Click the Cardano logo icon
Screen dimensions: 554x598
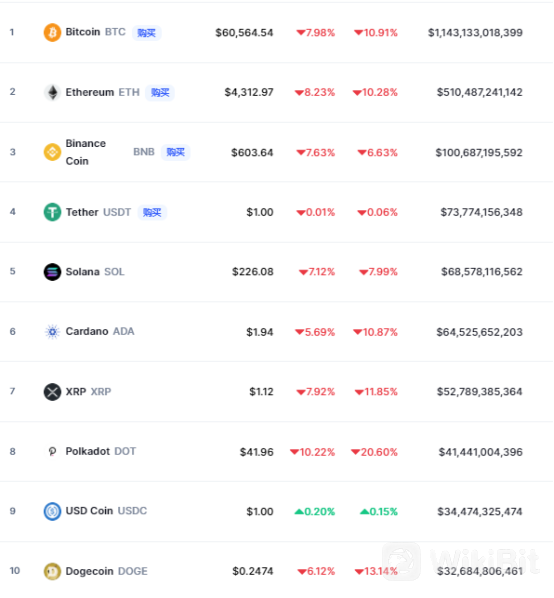tap(52, 332)
